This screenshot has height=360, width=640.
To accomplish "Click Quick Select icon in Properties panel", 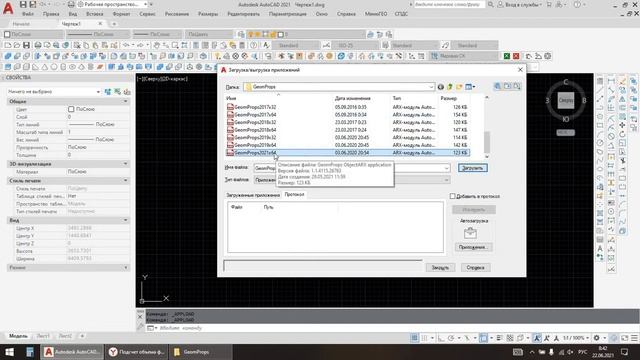I will 118,92.
